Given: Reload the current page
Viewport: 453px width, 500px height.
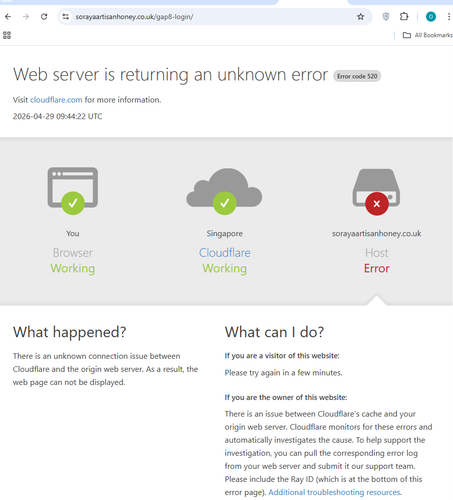Looking at the screenshot, I should pos(44,16).
